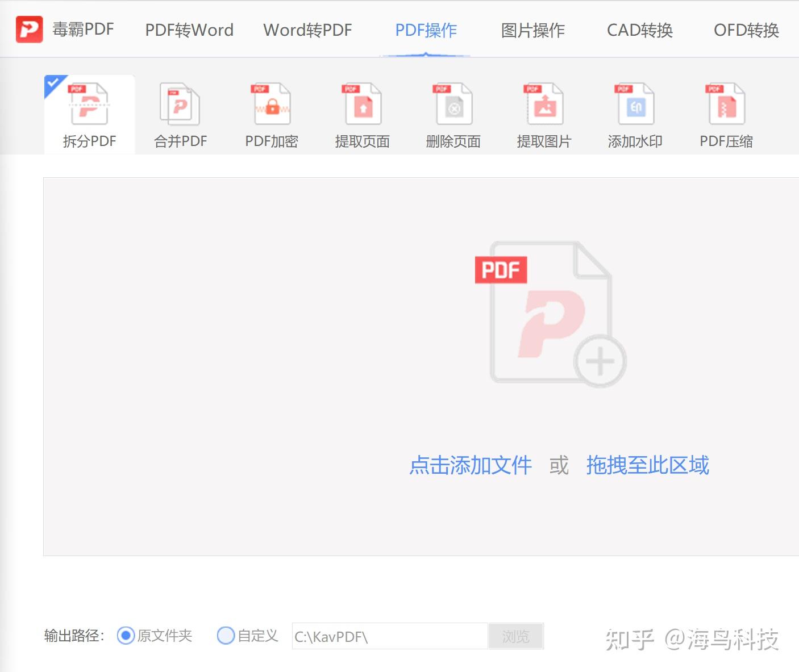The width and height of the screenshot is (799, 672).
Task: Select the 自定义 output path radio button
Action: (x=226, y=636)
